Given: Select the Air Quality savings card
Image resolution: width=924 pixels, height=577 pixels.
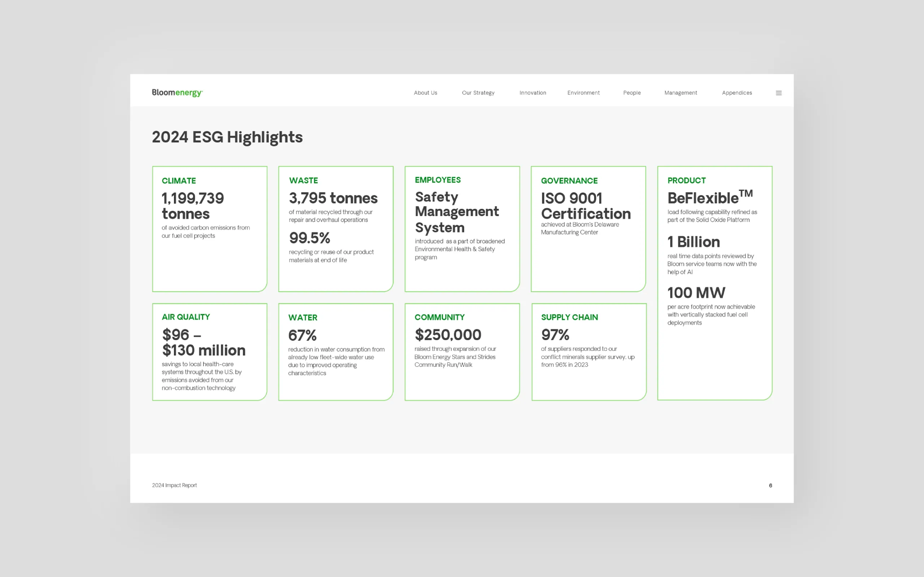Looking at the screenshot, I should point(210,352).
